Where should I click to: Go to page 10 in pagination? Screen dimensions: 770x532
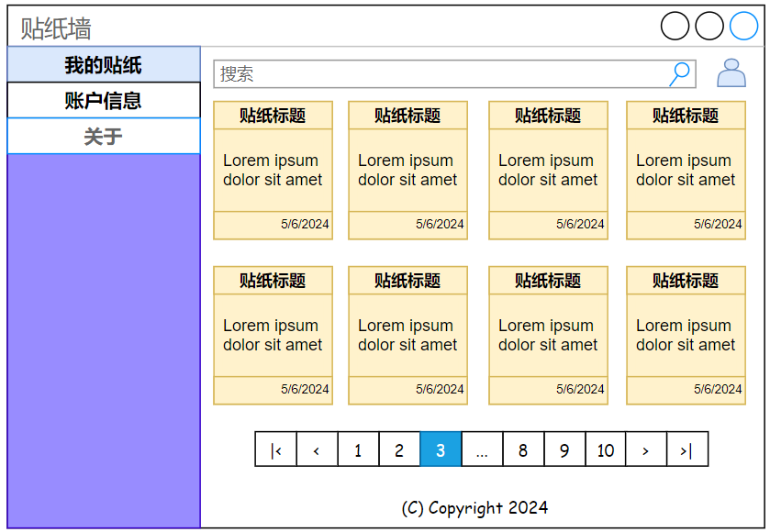point(606,449)
